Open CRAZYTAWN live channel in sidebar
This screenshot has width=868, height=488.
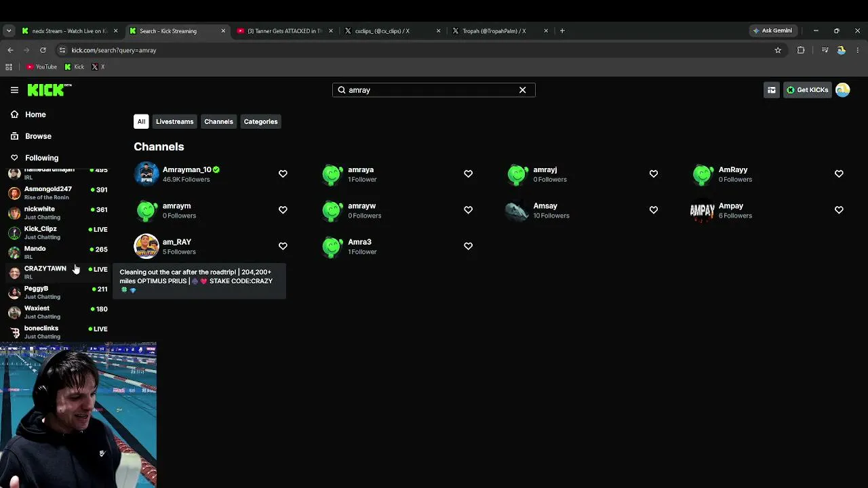point(58,272)
